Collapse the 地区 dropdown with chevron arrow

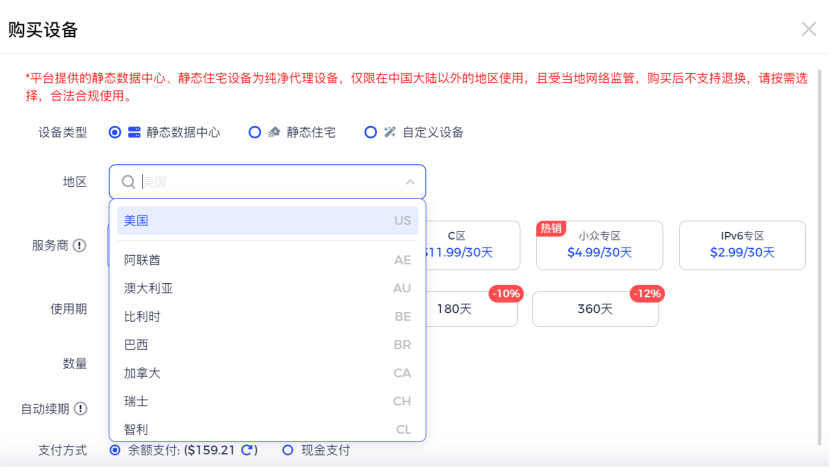tap(410, 182)
